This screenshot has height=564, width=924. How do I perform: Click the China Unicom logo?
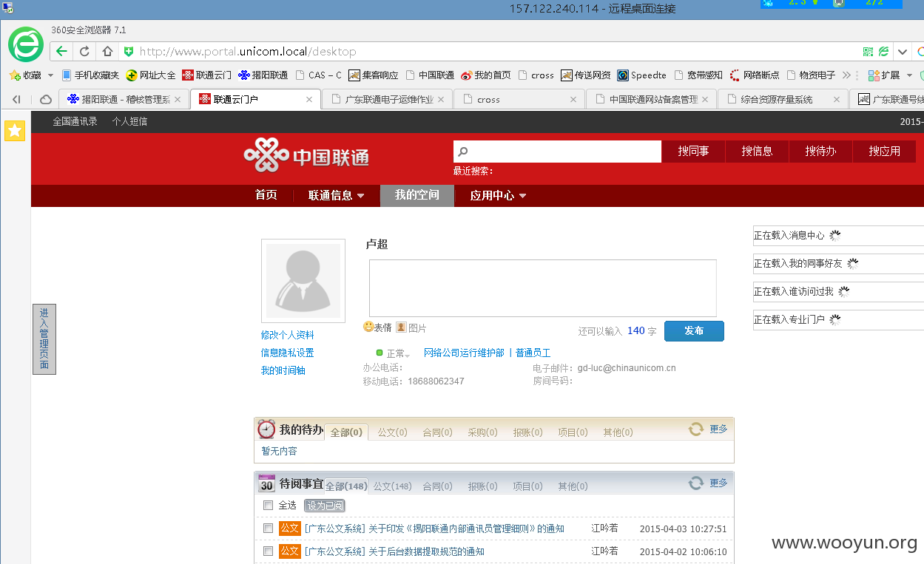(306, 156)
